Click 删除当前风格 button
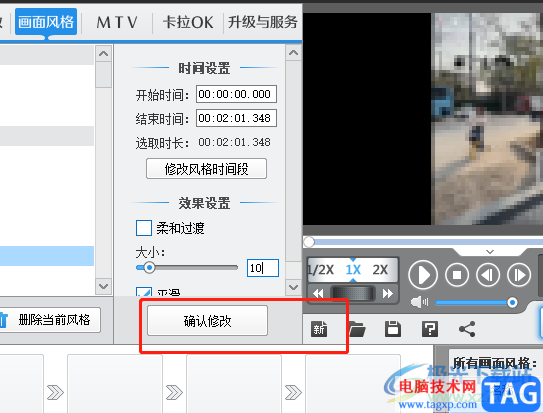 pyautogui.click(x=50, y=320)
